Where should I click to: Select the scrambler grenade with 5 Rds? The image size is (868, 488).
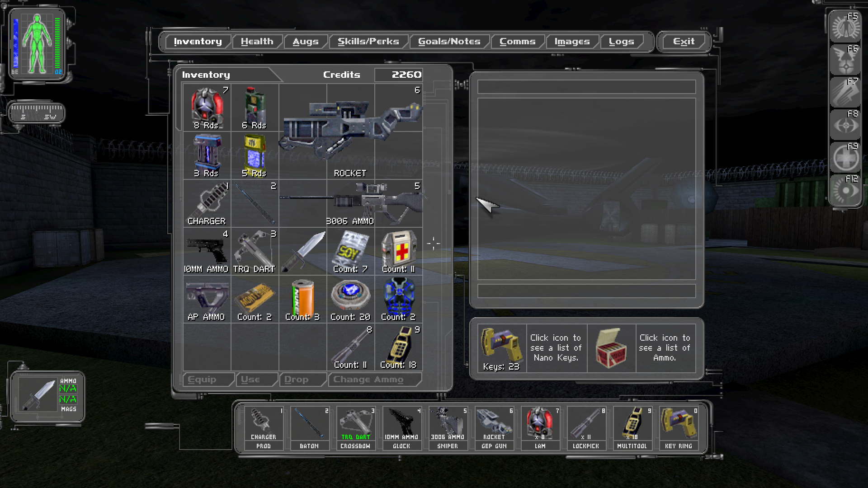click(255, 155)
